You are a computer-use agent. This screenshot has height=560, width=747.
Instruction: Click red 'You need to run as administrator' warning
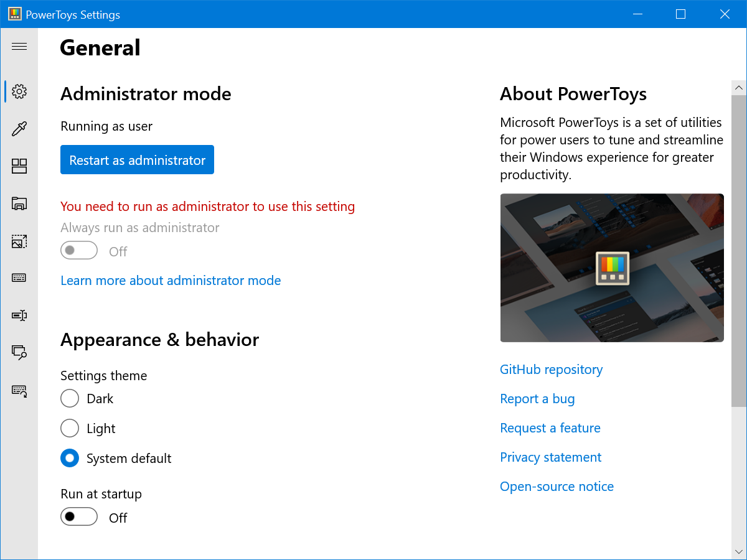coord(208,207)
